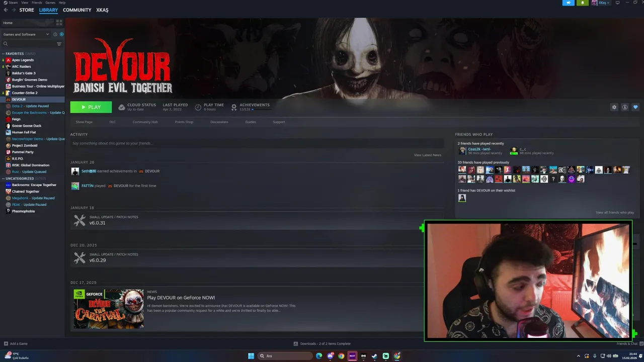This screenshot has height=362, width=644.
Task: Click the achievements progress bar
Action: 261,109
